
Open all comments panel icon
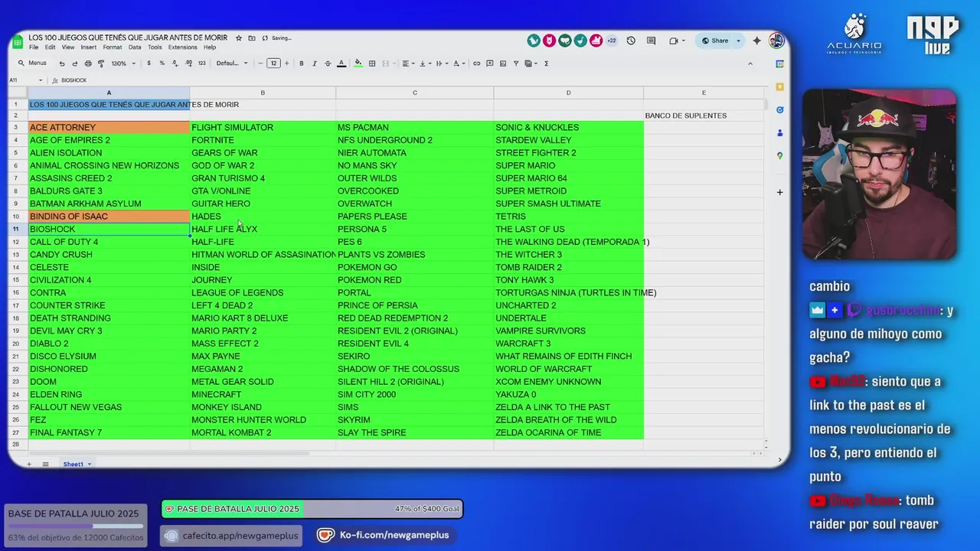coord(651,41)
